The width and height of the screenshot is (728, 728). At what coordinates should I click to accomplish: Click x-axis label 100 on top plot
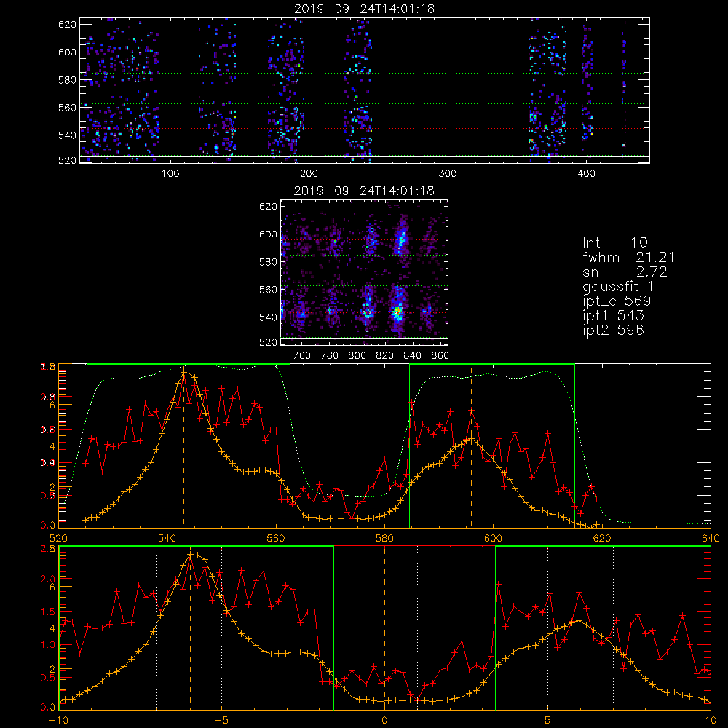(170, 174)
